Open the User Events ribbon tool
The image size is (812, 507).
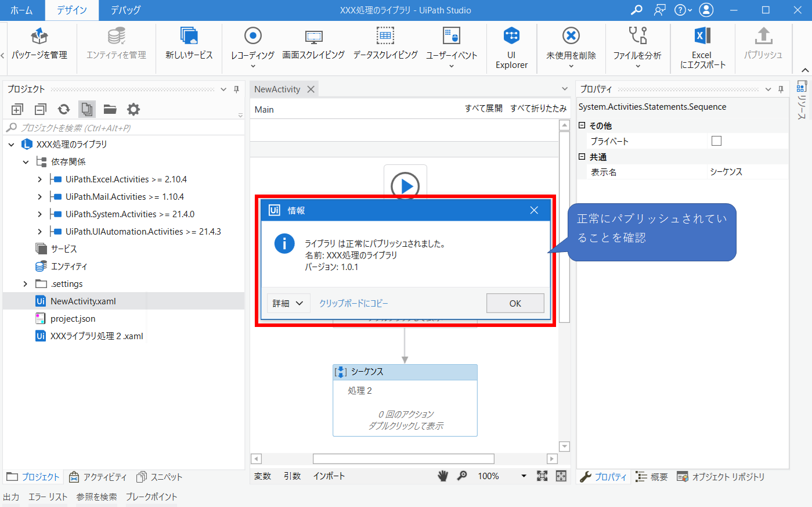pyautogui.click(x=451, y=48)
